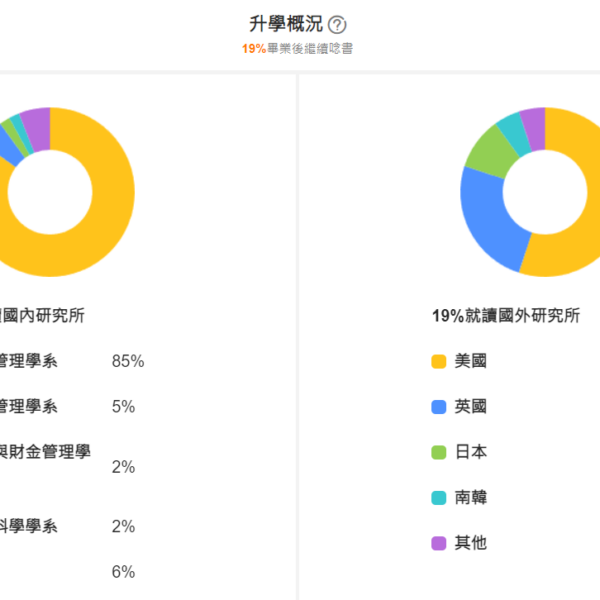The width and height of the screenshot is (600, 600).
Task: Click the 85% value in the left list
Action: pos(128,361)
